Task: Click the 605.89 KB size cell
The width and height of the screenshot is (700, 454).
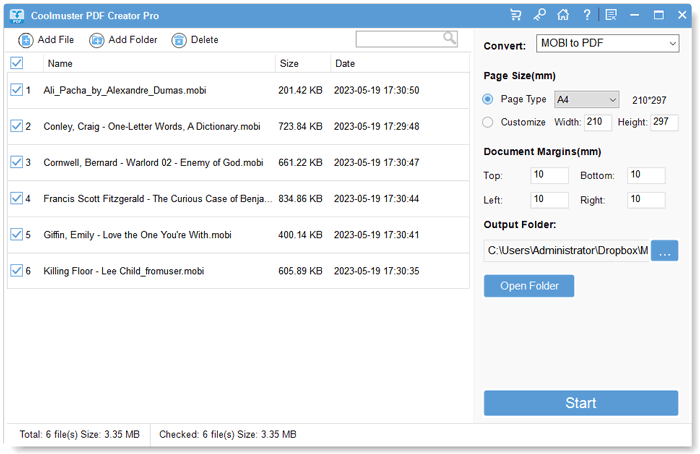Action: pyautogui.click(x=300, y=271)
